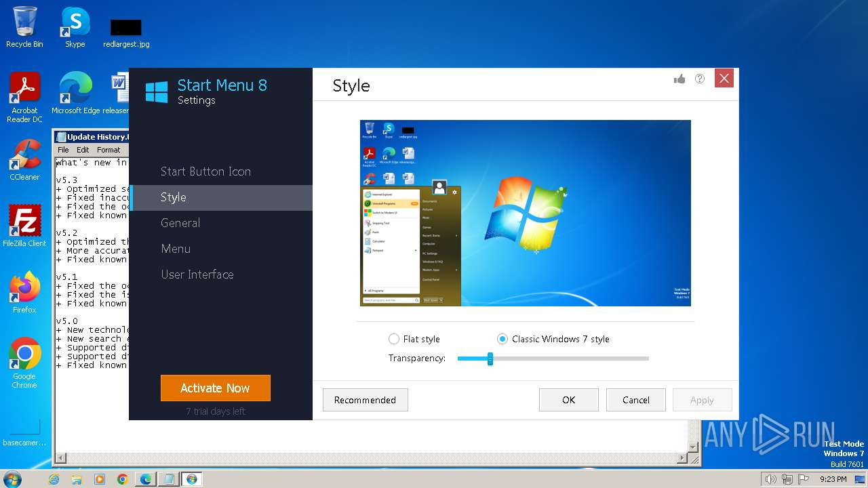Select the FileZilla Client desktop shortcut
Viewport: 868px width, 488px height.
(24, 226)
